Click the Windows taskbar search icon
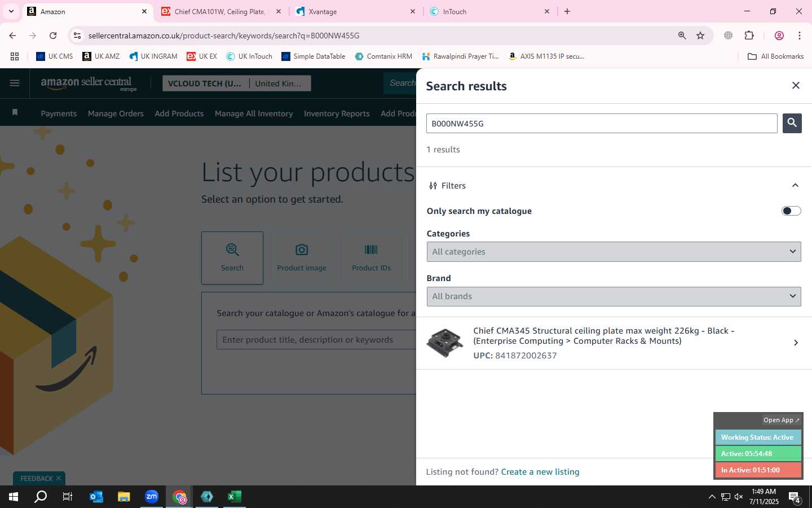The width and height of the screenshot is (812, 508). [x=41, y=497]
